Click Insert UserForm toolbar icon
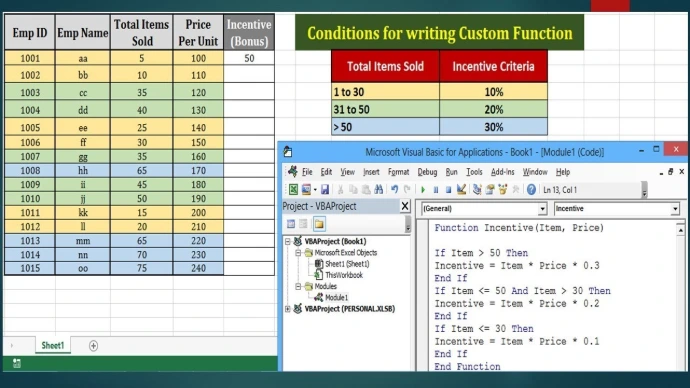 pyautogui.click(x=306, y=190)
